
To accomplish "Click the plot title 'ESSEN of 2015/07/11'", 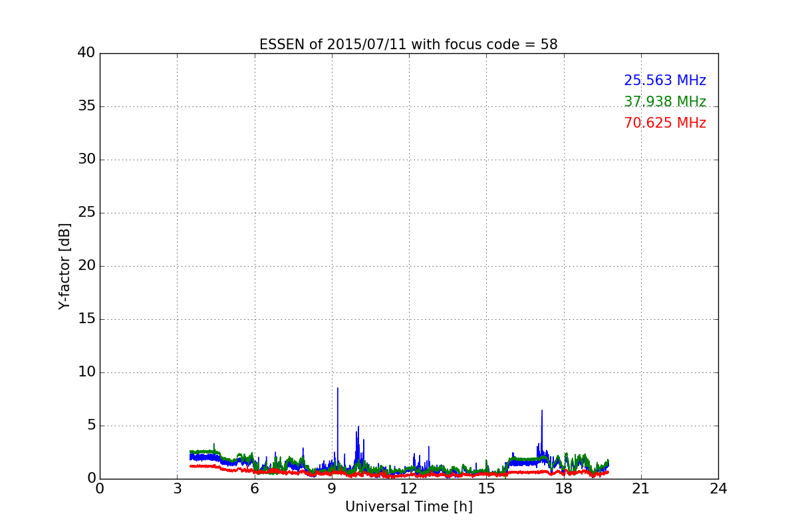I will (x=408, y=45).
